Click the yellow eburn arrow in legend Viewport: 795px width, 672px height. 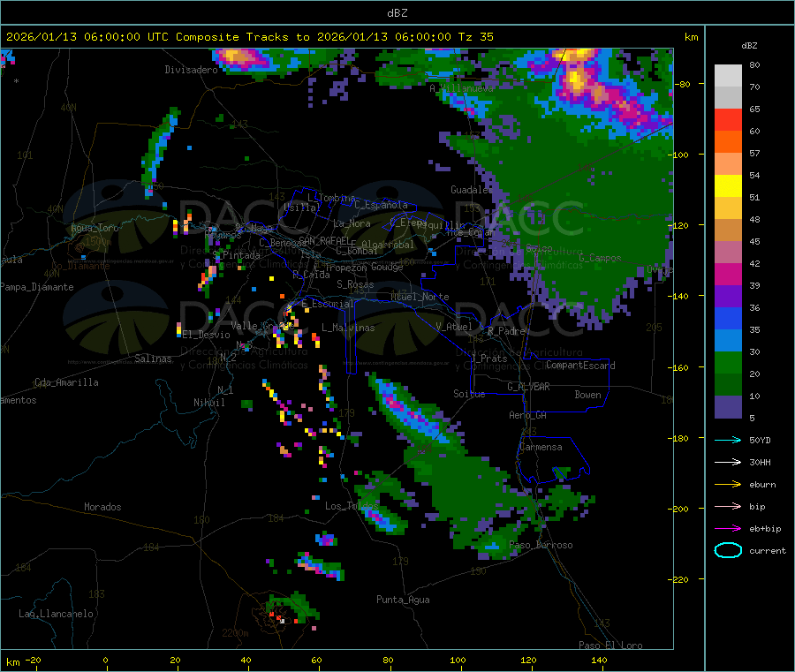point(728,484)
